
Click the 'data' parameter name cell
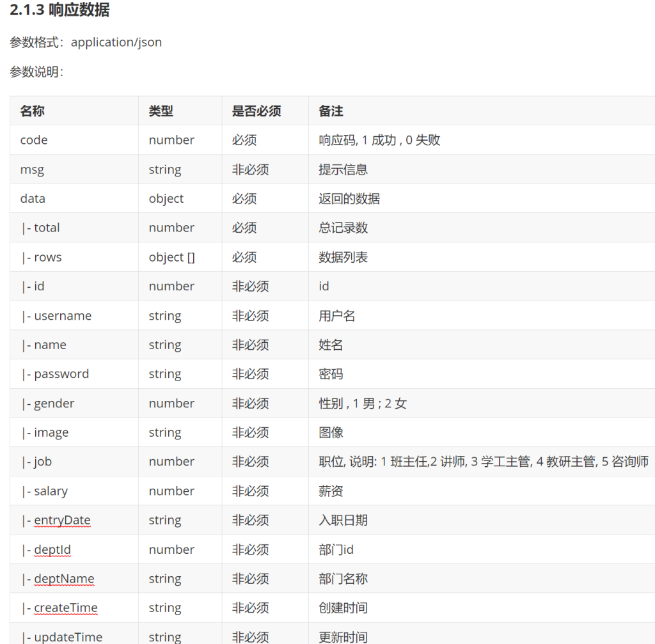click(33, 198)
